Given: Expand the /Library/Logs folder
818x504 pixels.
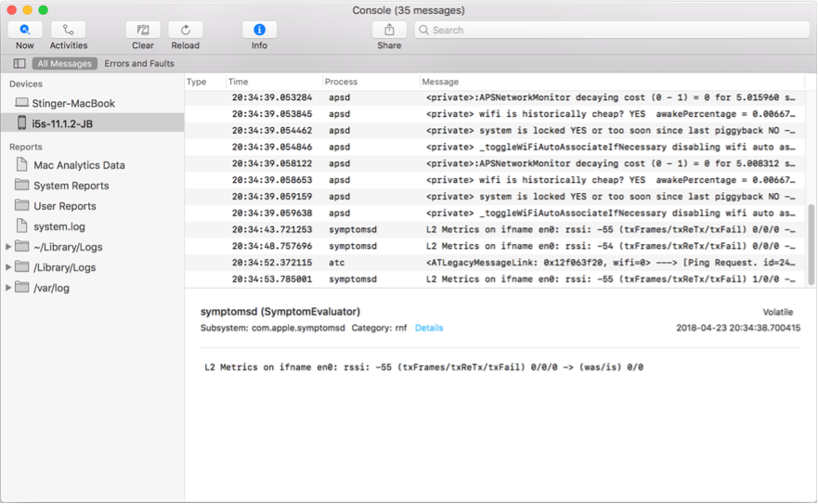Looking at the screenshot, I should click(7, 266).
